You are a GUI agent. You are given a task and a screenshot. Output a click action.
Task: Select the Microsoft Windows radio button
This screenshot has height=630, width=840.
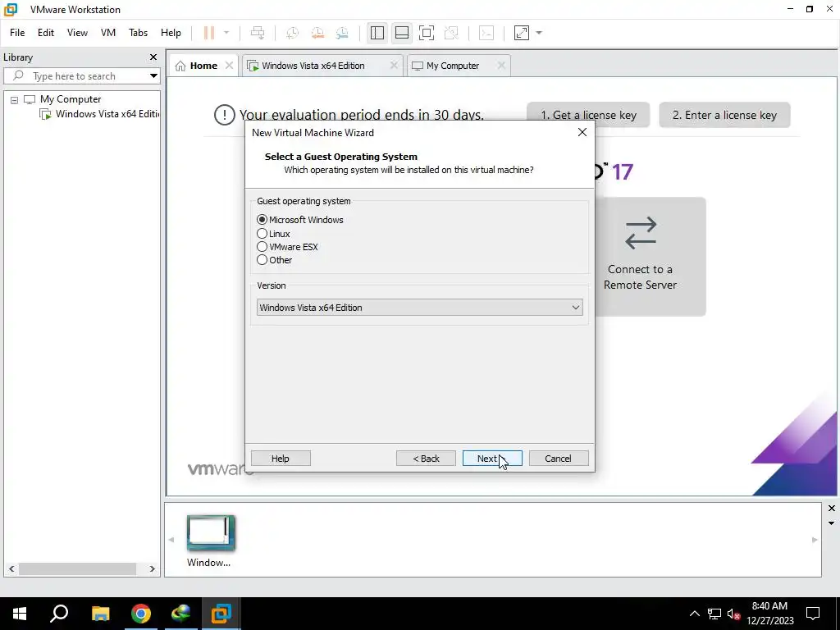pos(262,220)
